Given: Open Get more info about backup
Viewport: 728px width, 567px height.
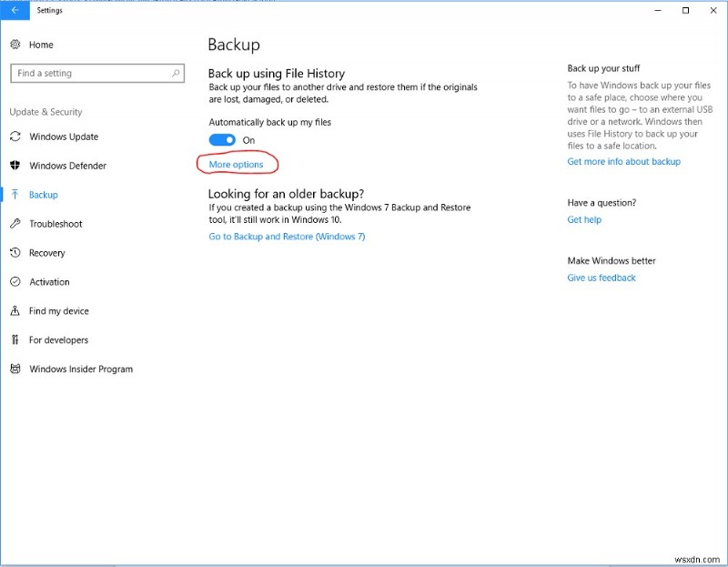Looking at the screenshot, I should point(624,161).
